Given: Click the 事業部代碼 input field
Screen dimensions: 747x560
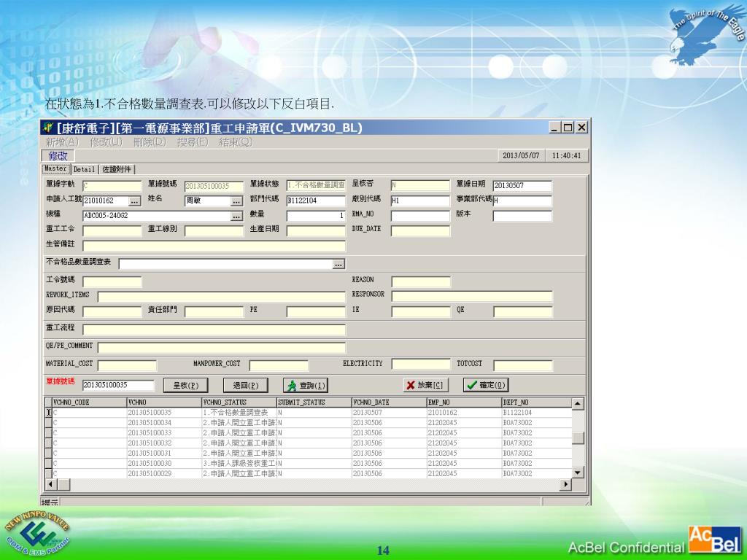Looking at the screenshot, I should [x=522, y=201].
